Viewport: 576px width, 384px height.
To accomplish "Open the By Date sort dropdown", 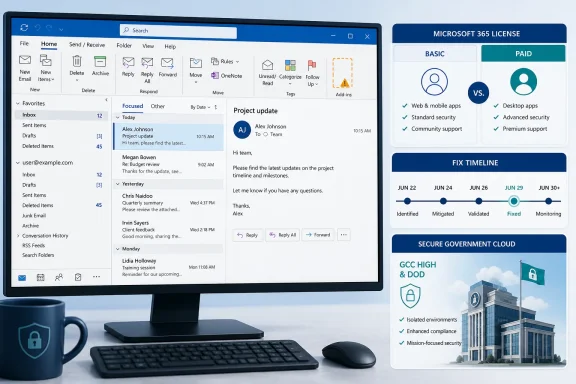I will tap(200, 107).
